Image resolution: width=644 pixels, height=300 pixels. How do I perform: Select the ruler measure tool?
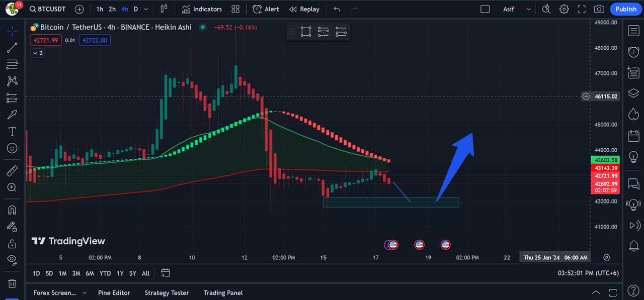coord(12,171)
